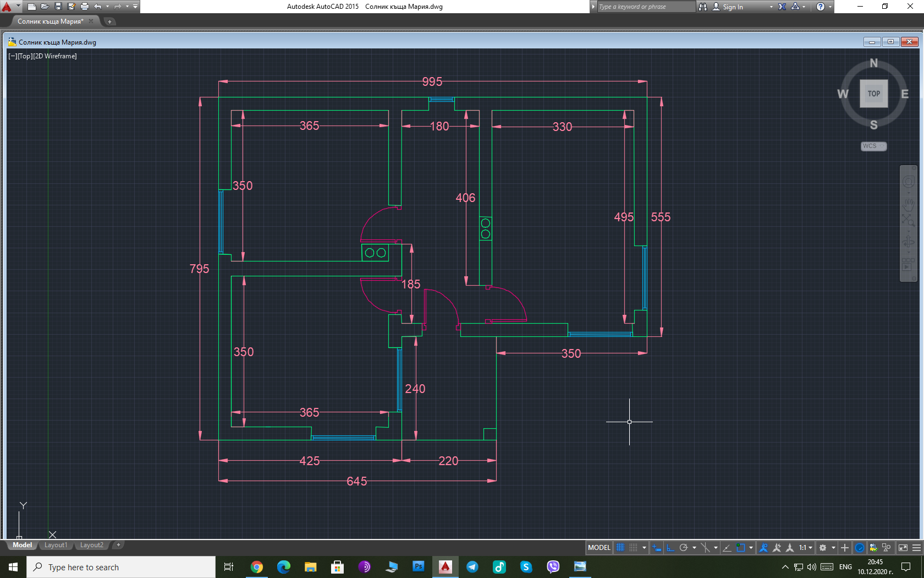Click the Sign In button
Viewport: 924px width, 578px height.
click(x=732, y=7)
